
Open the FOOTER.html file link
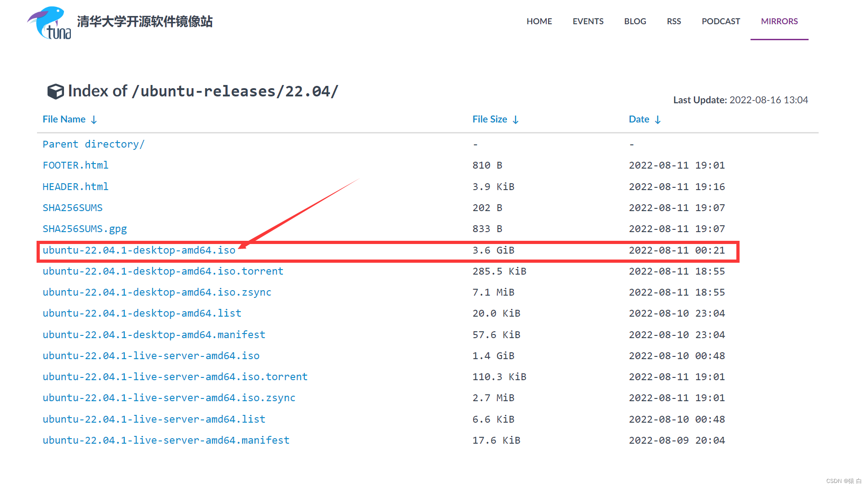75,165
